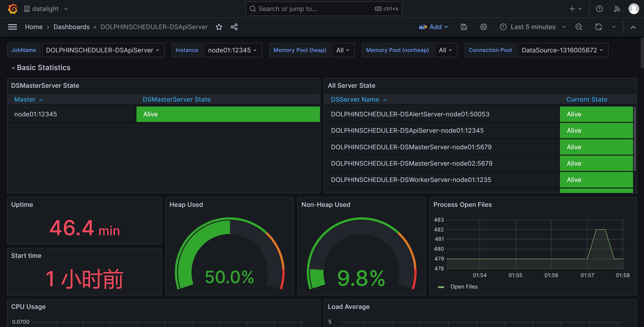Refresh the dashboard now

598,27
